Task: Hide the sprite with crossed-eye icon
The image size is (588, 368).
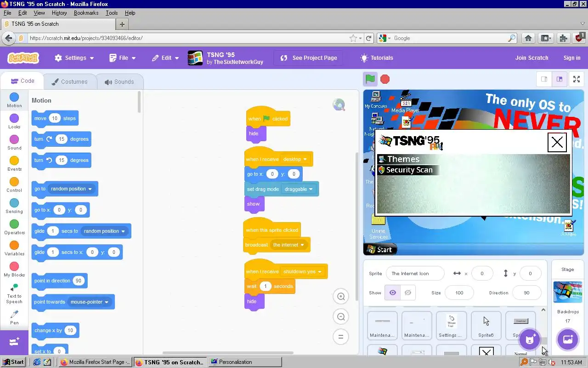Action: [x=408, y=293]
